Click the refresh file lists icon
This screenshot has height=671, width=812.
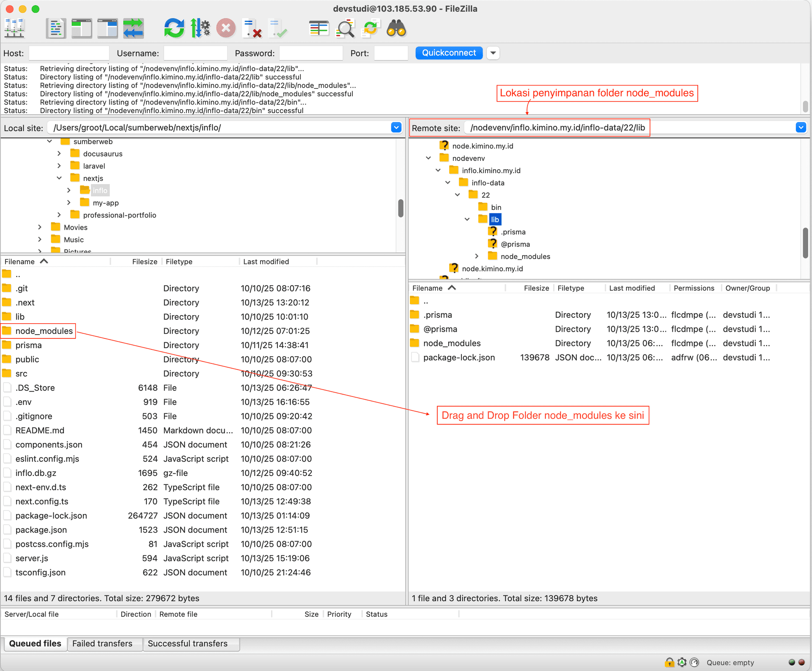174,29
